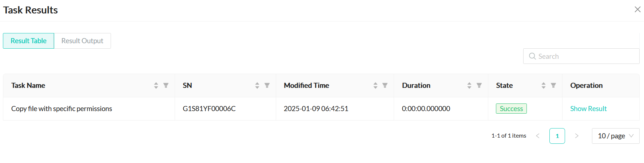Expand the 10 / page size dropdown
This screenshot has height=163, width=644.
pos(615,136)
